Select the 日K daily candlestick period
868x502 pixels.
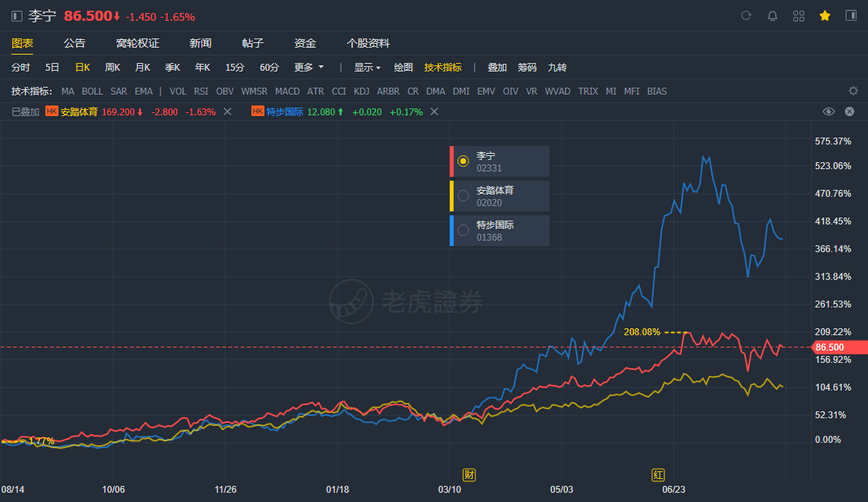[x=82, y=68]
